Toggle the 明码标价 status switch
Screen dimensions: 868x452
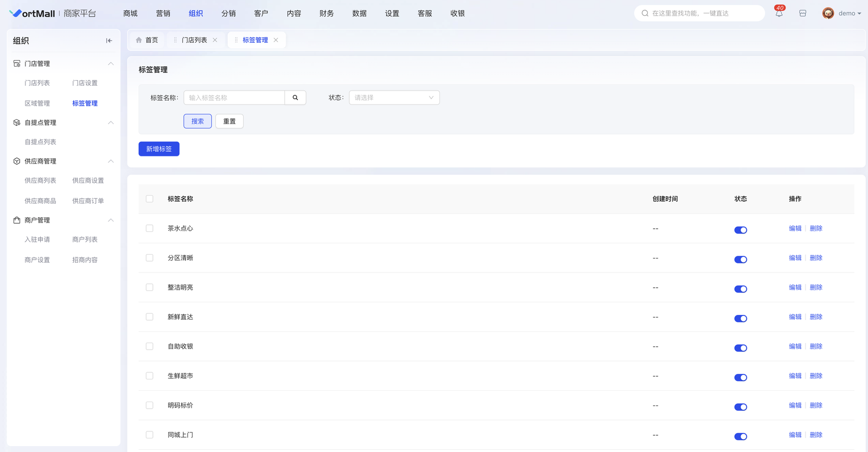coord(741,407)
